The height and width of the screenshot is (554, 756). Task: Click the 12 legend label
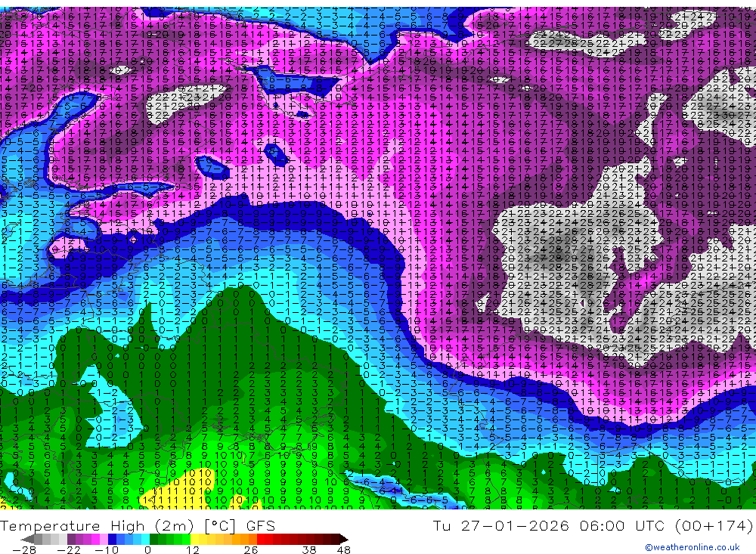pyautogui.click(x=193, y=550)
